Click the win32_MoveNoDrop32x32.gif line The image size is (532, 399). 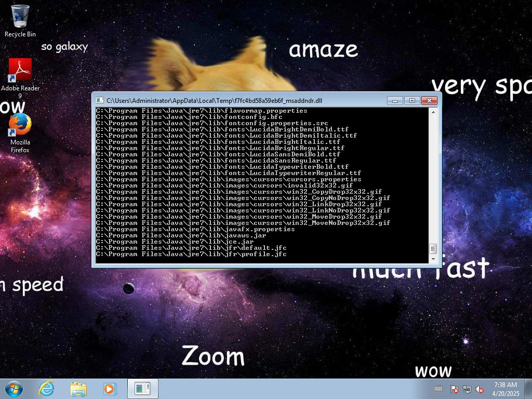[243, 222]
